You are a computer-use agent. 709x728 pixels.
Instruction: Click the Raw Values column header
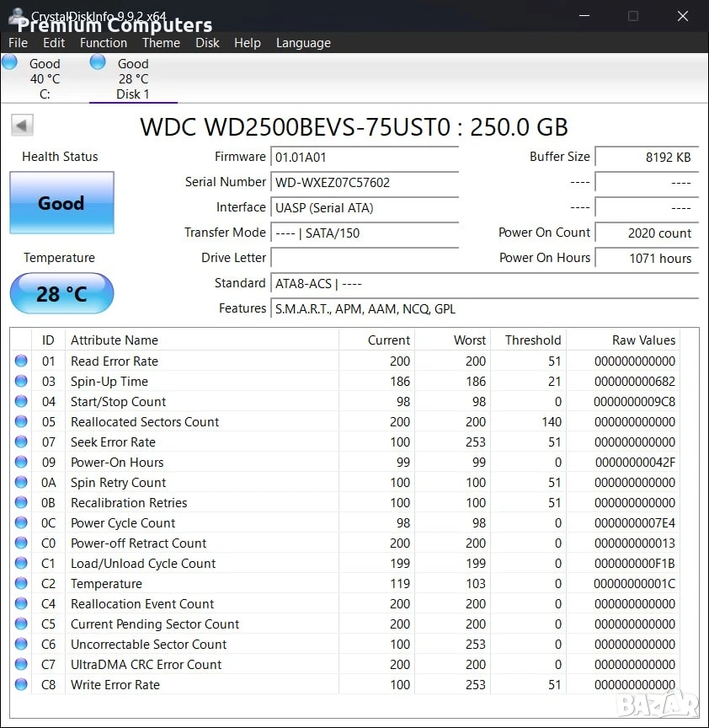[x=624, y=340]
